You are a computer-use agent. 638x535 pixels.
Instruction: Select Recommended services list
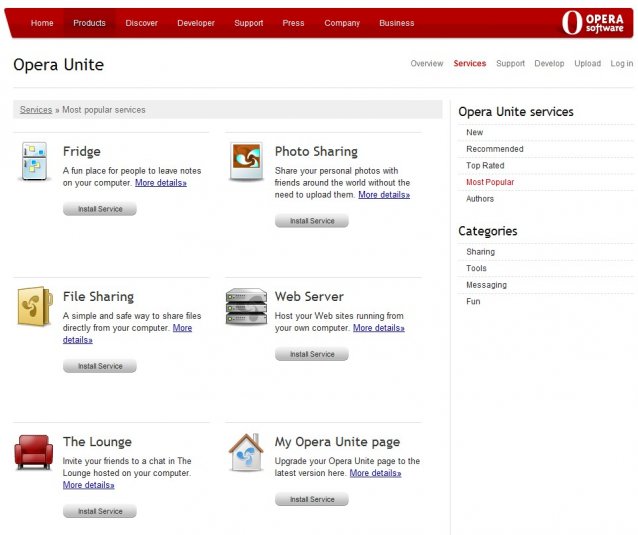(495, 149)
